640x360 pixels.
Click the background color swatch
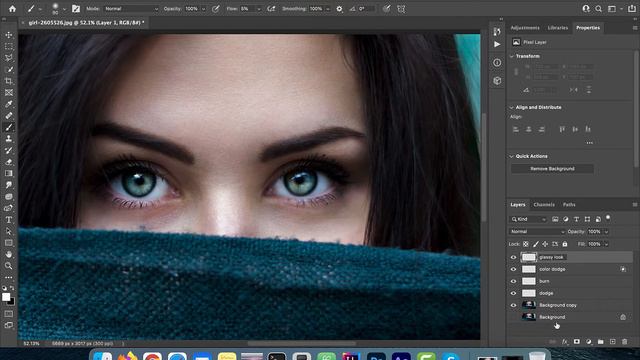coord(11,302)
